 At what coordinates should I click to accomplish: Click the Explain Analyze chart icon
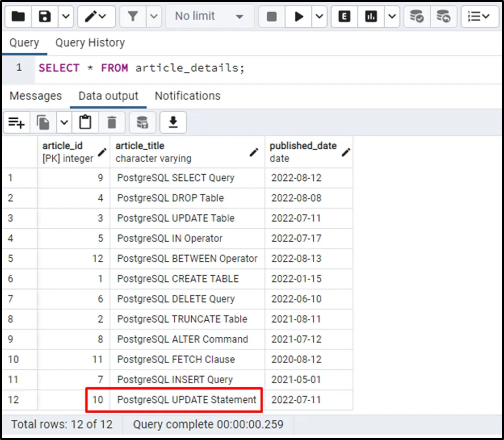coord(371,17)
